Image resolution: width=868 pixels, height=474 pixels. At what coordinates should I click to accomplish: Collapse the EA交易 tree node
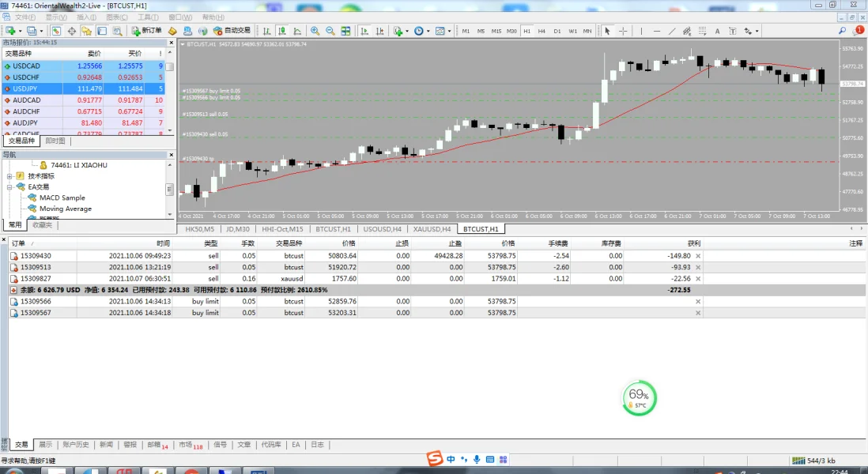coord(10,187)
